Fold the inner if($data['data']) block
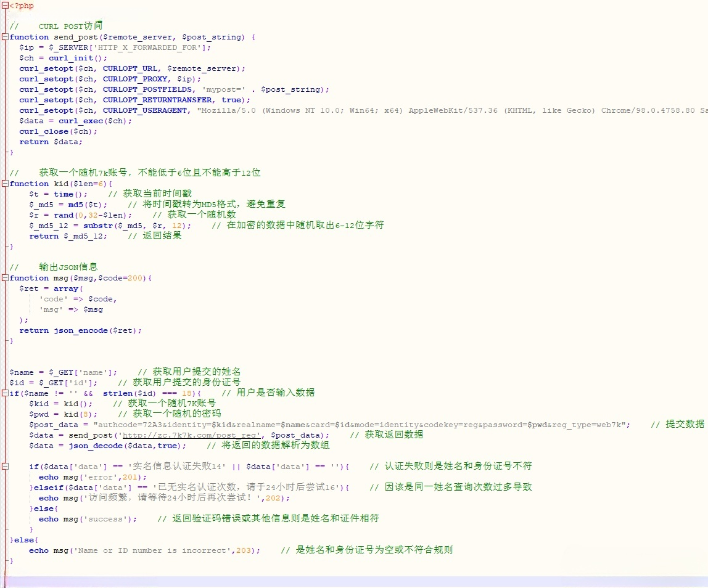This screenshot has height=588, width=708. [4, 467]
